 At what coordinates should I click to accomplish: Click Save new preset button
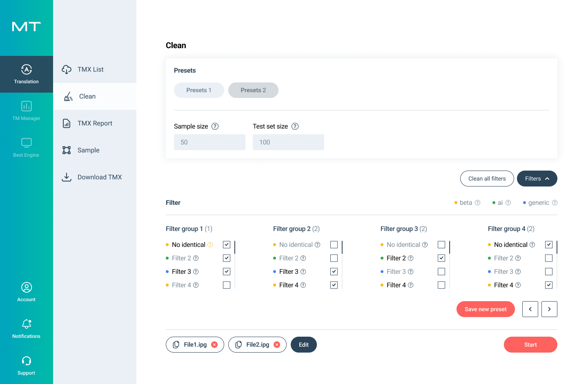(x=486, y=309)
